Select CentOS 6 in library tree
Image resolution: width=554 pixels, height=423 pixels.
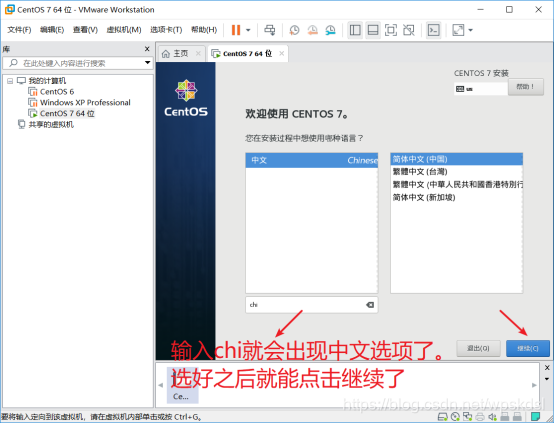pyautogui.click(x=57, y=92)
